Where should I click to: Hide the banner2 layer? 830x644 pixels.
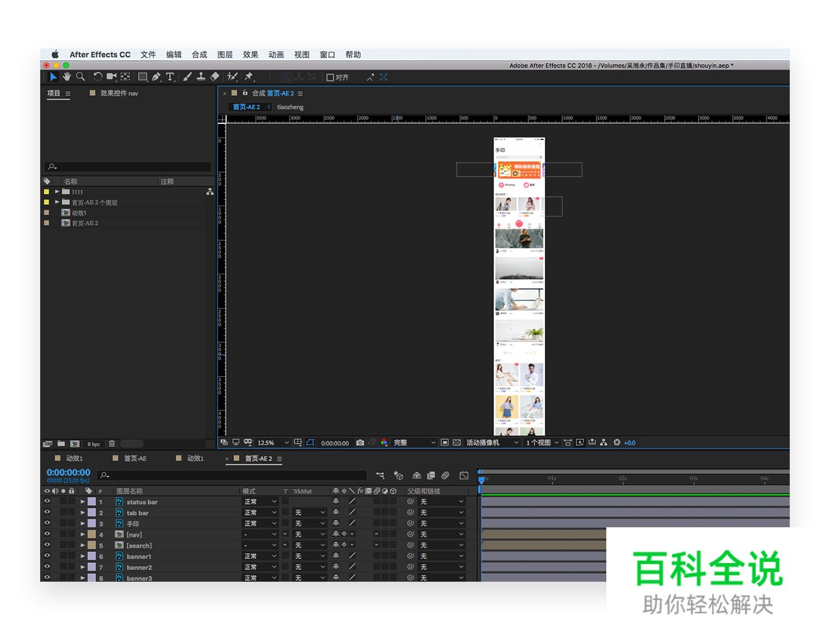pos(47,567)
